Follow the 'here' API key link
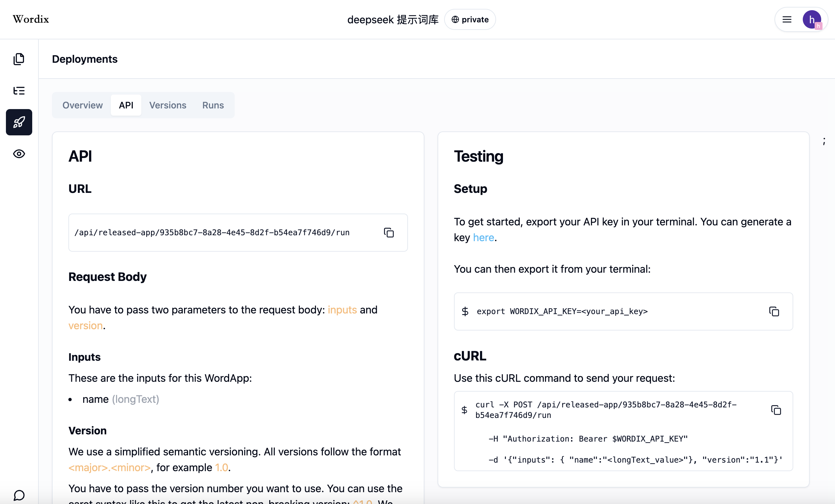 click(x=483, y=238)
